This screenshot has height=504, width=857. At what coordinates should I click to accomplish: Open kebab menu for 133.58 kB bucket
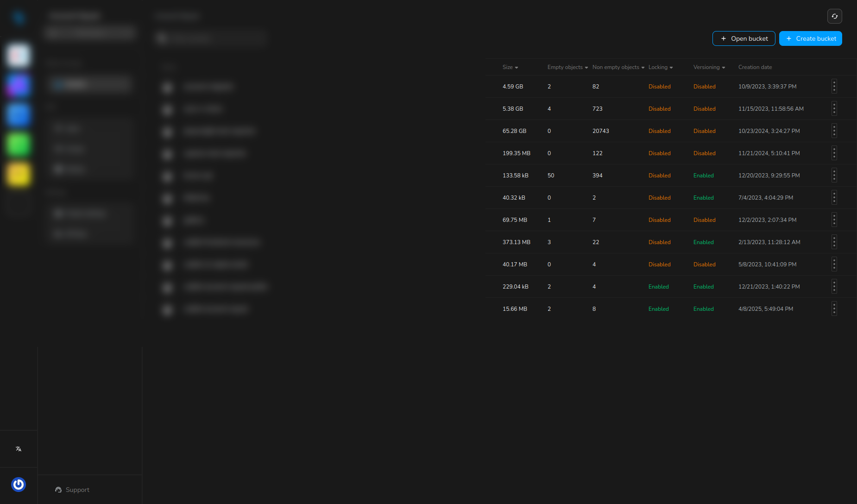point(834,175)
